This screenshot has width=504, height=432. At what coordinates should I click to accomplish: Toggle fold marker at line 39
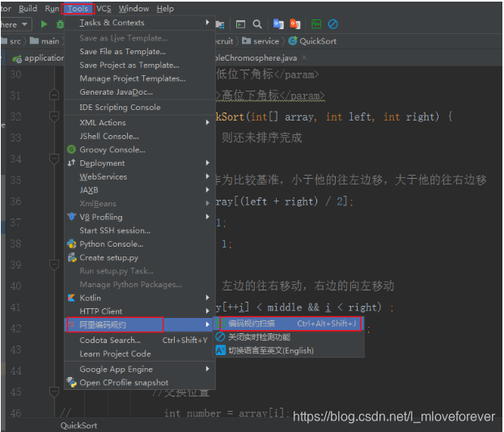[x=54, y=265]
